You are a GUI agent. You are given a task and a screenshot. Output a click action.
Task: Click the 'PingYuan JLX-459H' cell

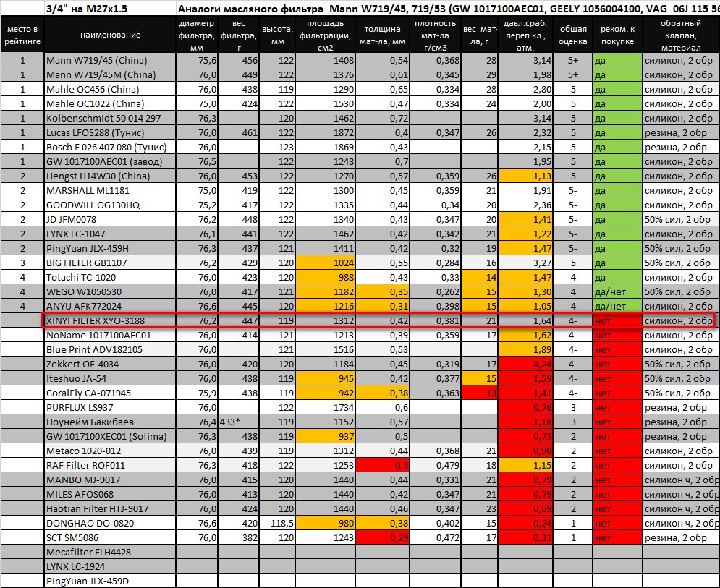coord(110,248)
